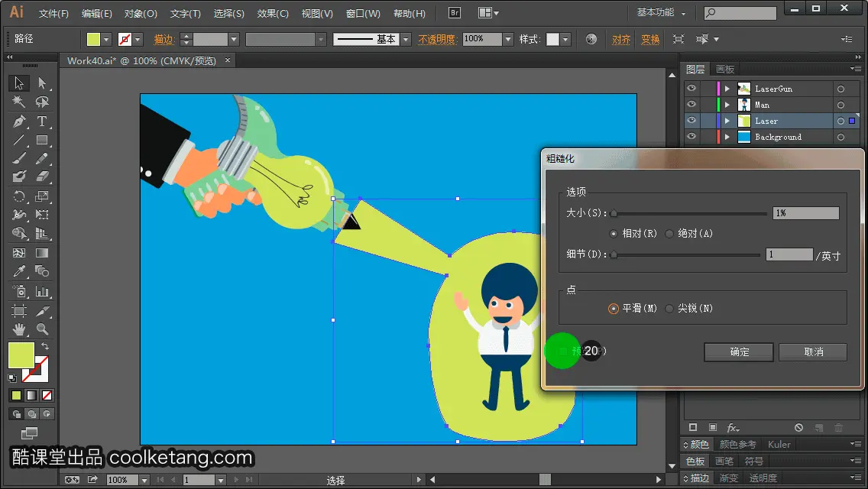Open the 文件(F) menu
The width and height of the screenshot is (868, 489).
coord(53,13)
